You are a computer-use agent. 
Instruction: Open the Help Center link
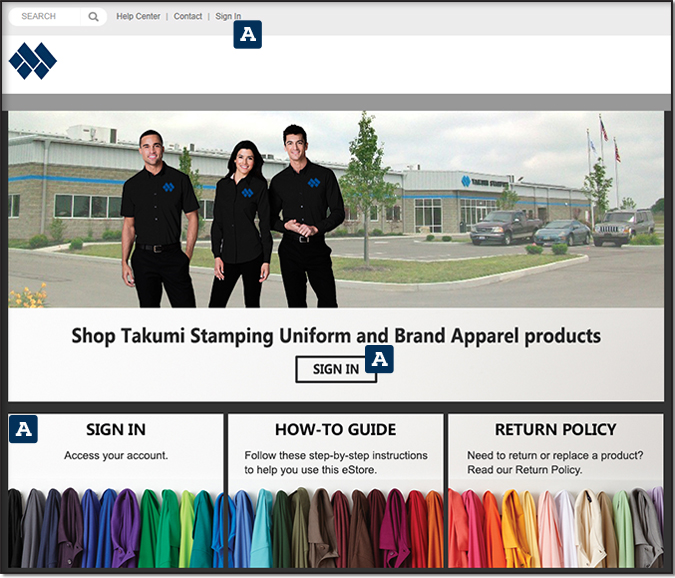click(x=138, y=16)
